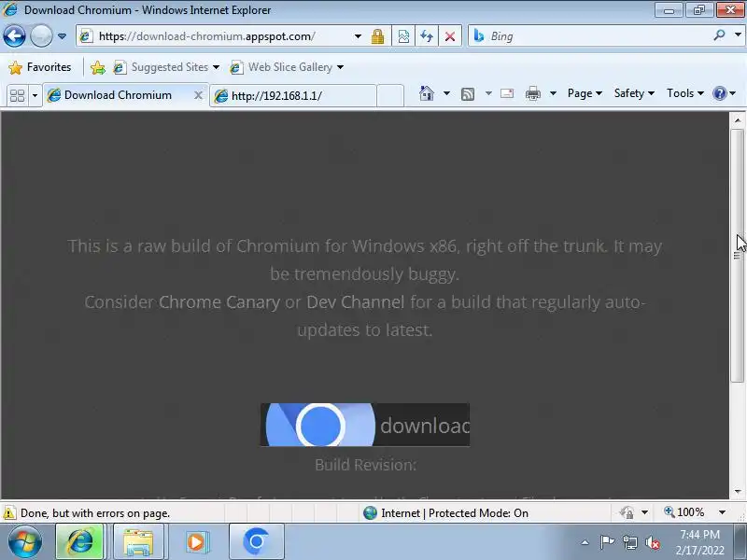Add to Favorites Bar star icon

coord(98,67)
